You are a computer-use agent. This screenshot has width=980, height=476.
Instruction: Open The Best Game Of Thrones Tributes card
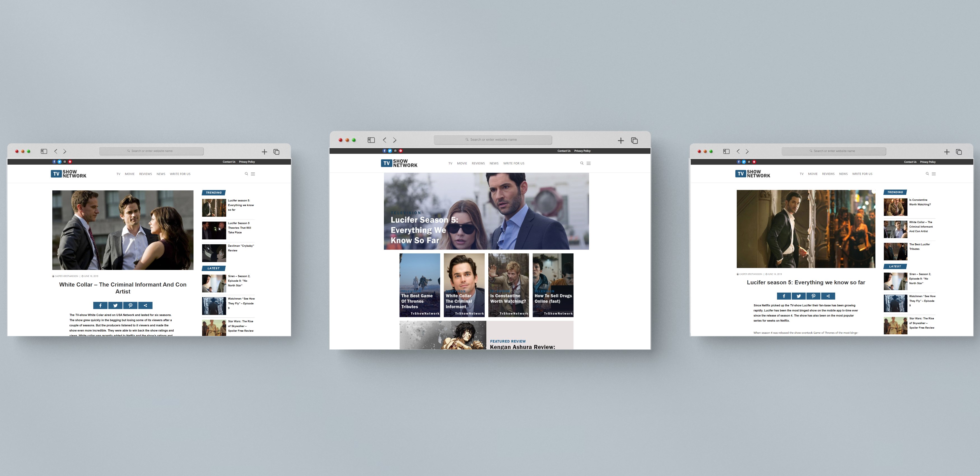pos(420,285)
